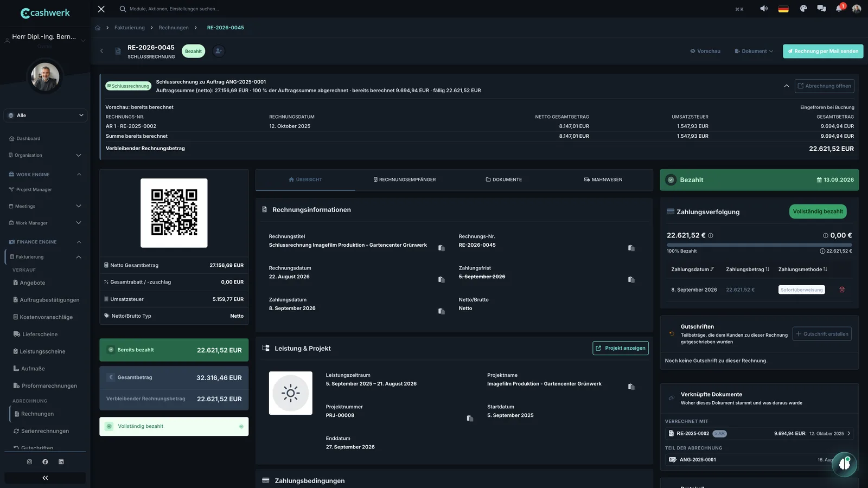Open the Dokument dropdown

pyautogui.click(x=754, y=51)
